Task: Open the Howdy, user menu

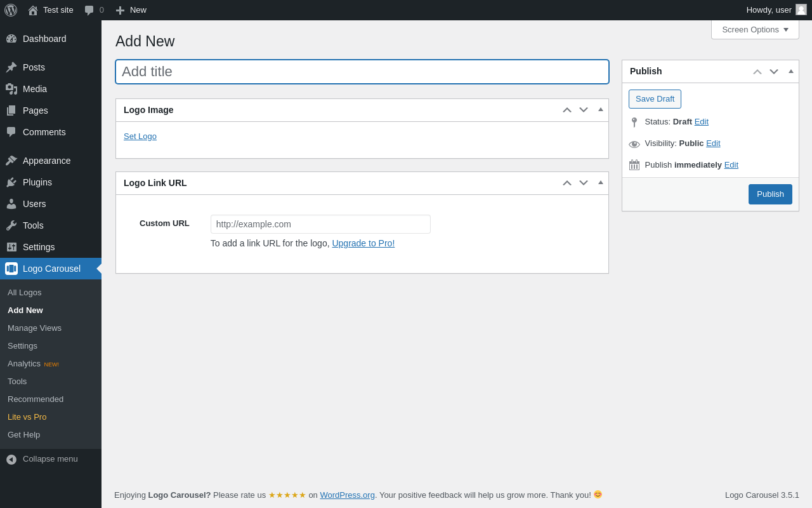Action: click(776, 10)
